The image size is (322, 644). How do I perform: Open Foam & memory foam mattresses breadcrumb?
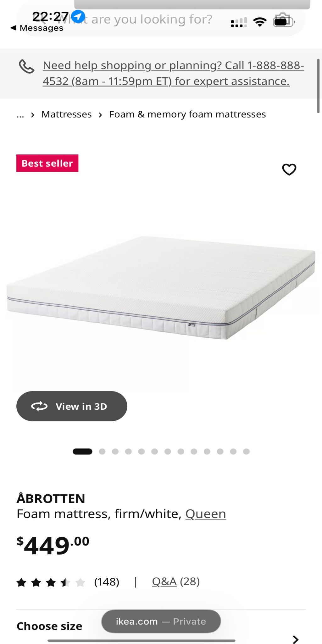(187, 114)
